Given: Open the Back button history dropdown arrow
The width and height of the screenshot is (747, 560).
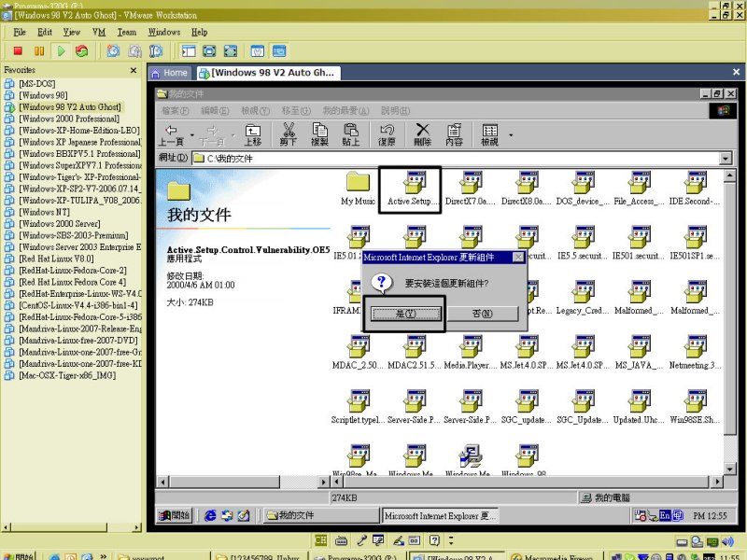Looking at the screenshot, I should point(192,135).
